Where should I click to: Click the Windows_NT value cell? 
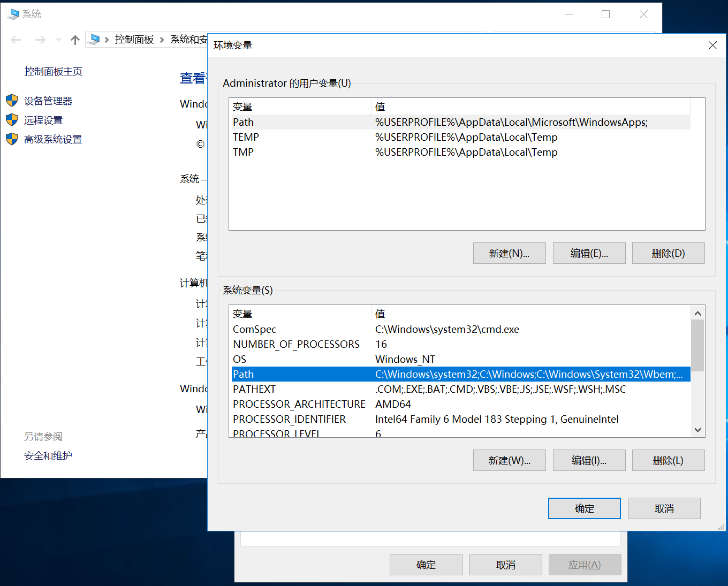pyautogui.click(x=405, y=359)
